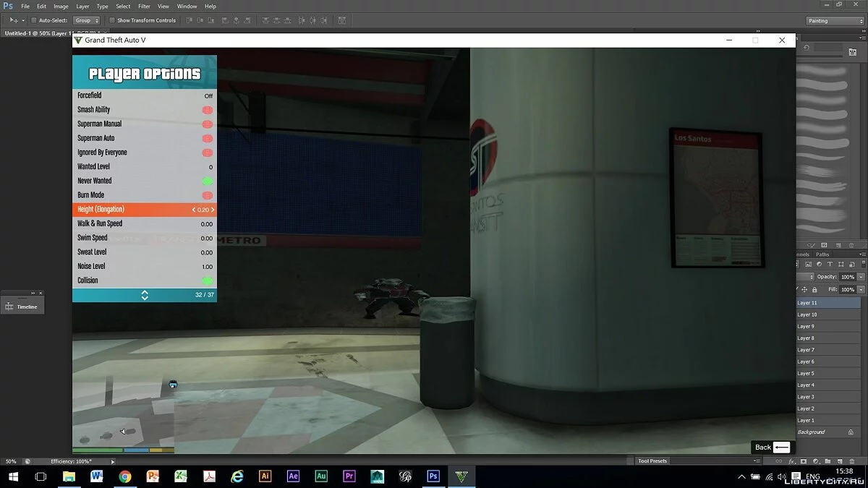868x488 pixels.
Task: Click the Chrome icon in taskbar
Action: coord(125,476)
